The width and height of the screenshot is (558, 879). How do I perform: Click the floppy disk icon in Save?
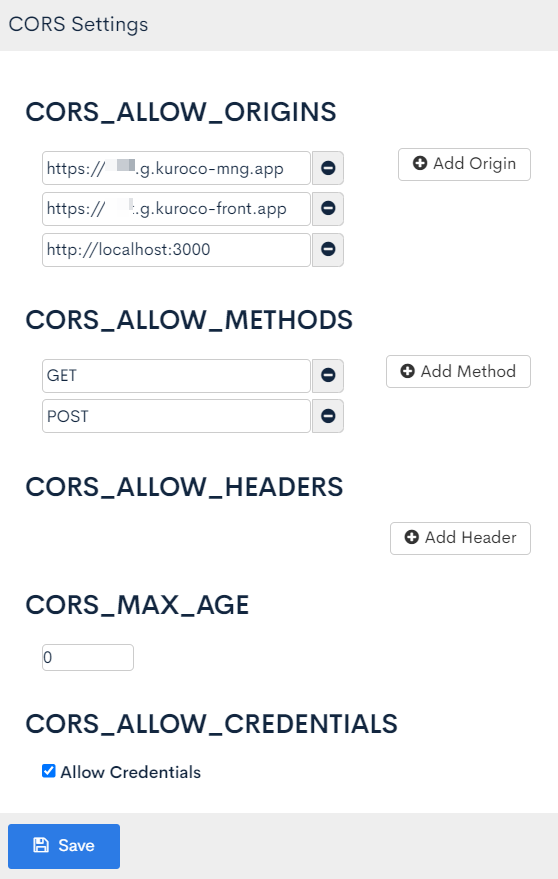41,845
